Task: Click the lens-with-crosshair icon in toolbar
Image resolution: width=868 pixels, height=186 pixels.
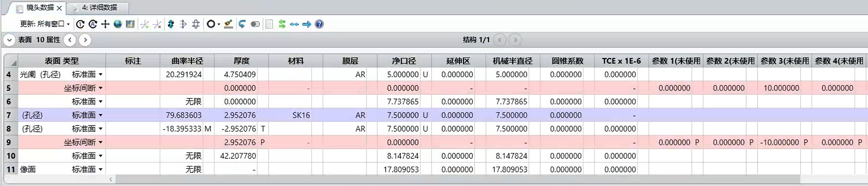Action: [196, 24]
